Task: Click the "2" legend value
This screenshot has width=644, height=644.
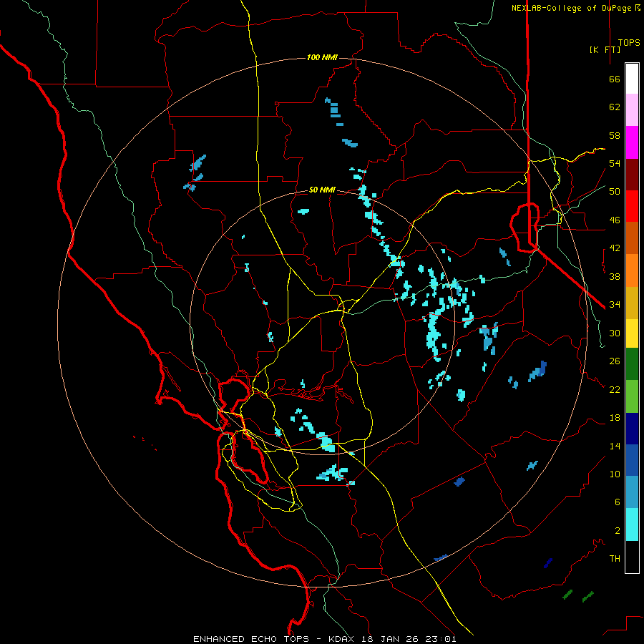Action: (x=618, y=531)
